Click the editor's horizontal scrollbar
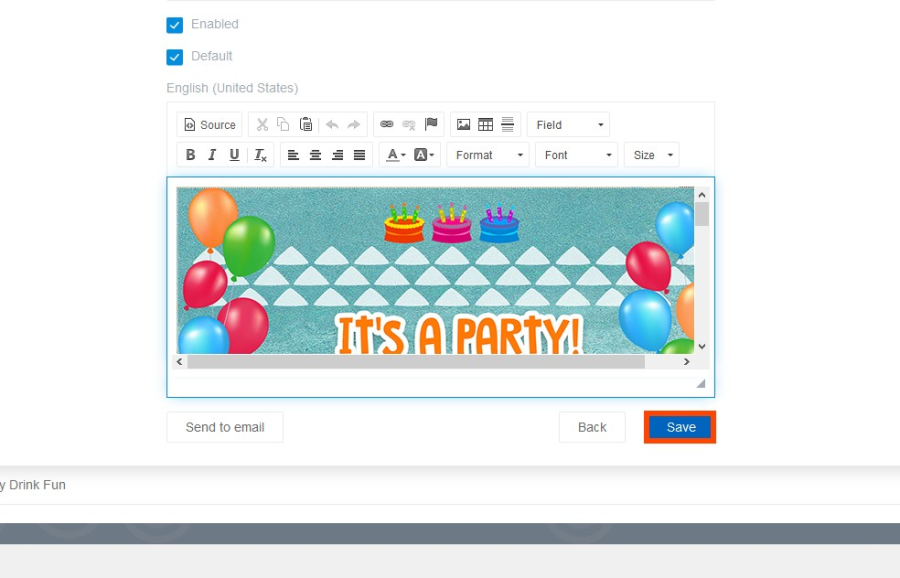The width and height of the screenshot is (900, 578). coord(415,362)
